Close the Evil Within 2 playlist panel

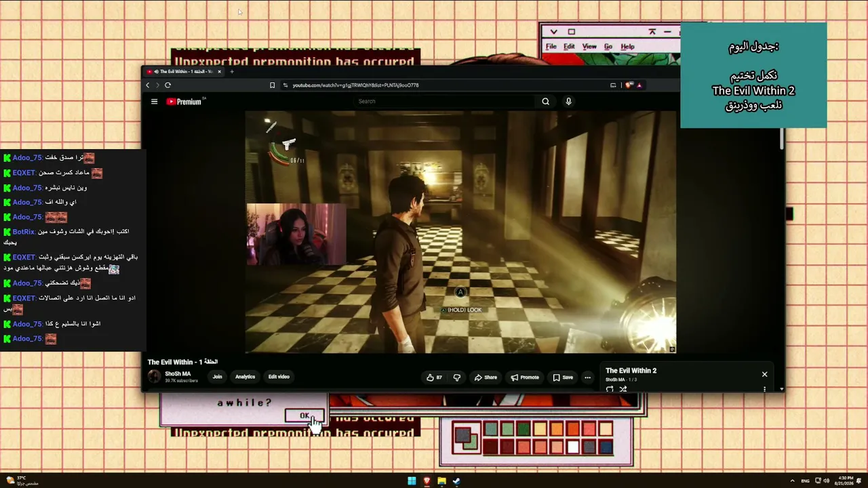(x=764, y=374)
